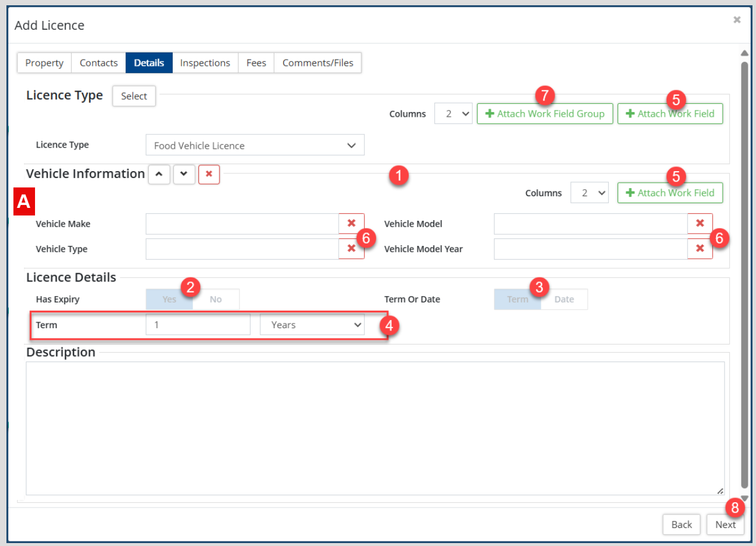Screen dimensions: 756x546
Task: Attach Work Field in Licence Type section
Action: point(670,114)
